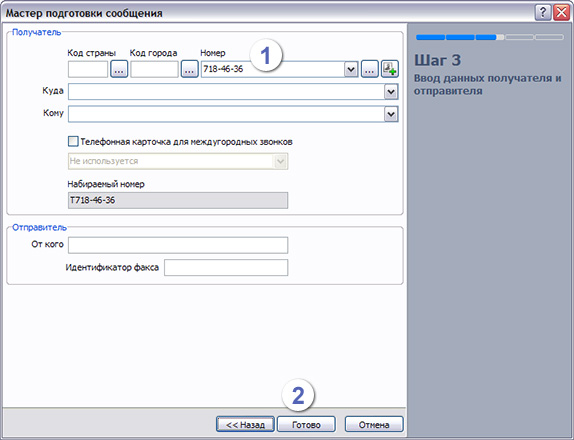Click the help question mark in the title bar
The image size is (574, 440).
click(543, 13)
